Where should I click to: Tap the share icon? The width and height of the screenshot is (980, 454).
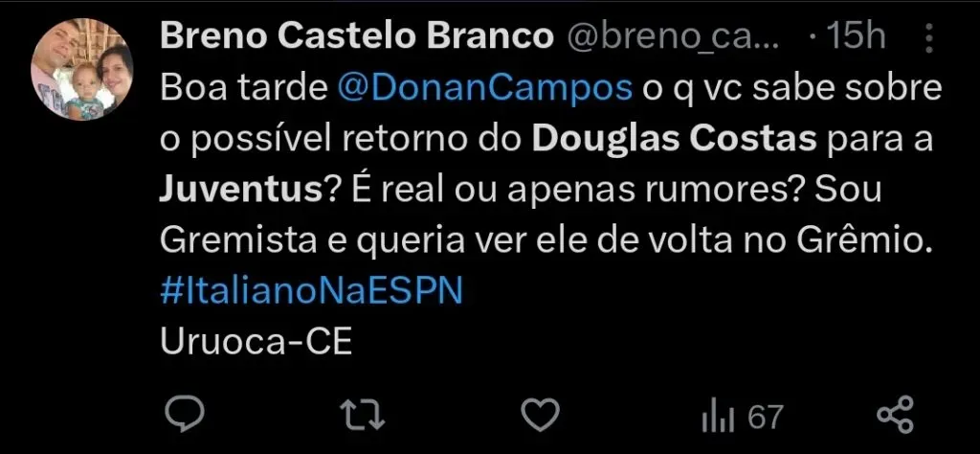click(x=896, y=416)
